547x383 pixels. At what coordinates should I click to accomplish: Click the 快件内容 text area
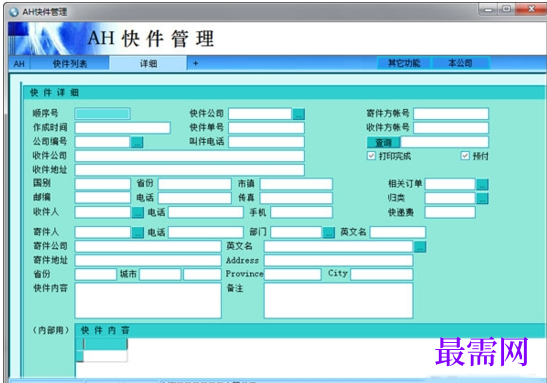(148, 300)
